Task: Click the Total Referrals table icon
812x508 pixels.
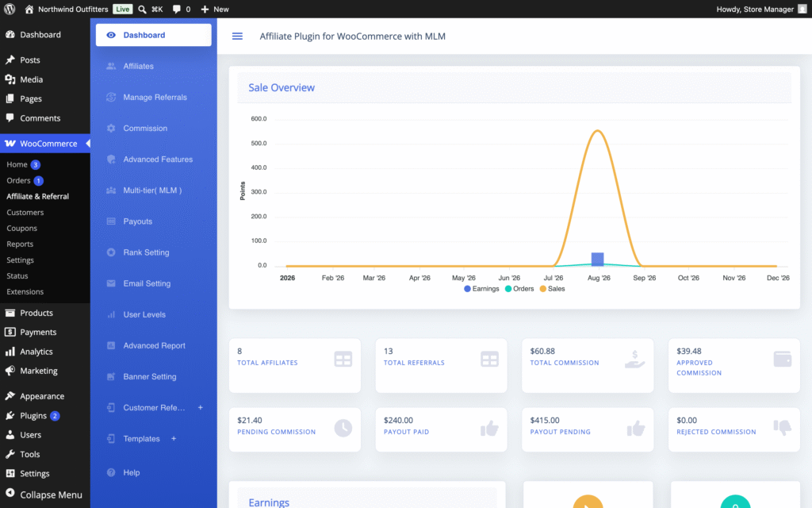Action: click(489, 359)
